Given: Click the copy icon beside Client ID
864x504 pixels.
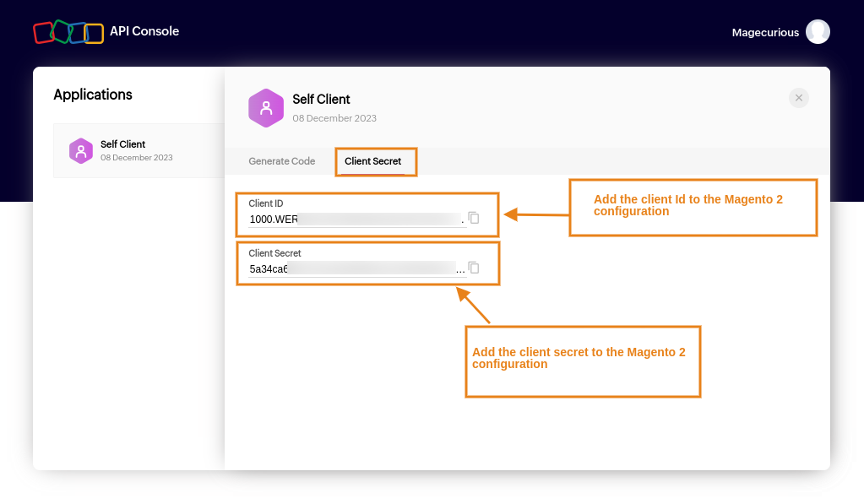Looking at the screenshot, I should click(474, 217).
